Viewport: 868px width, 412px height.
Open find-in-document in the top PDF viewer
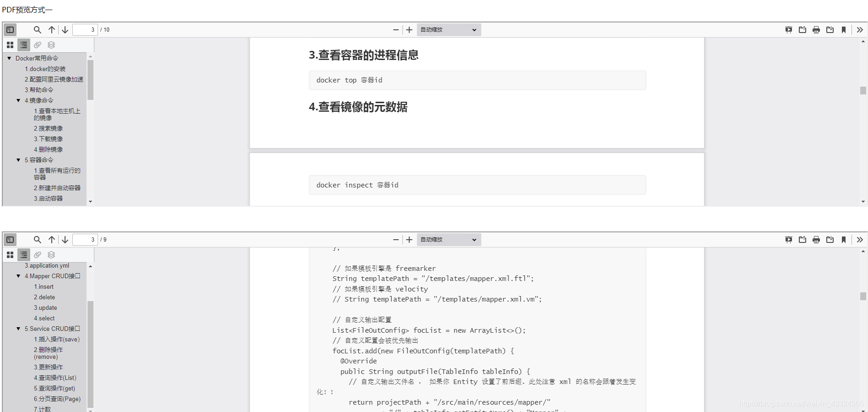click(x=38, y=30)
